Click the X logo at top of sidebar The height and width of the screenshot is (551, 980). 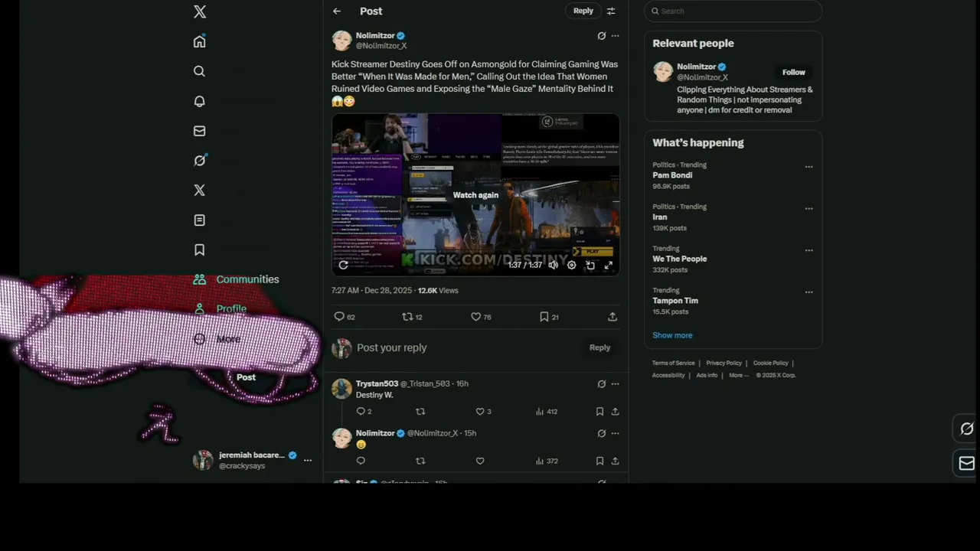(x=200, y=11)
